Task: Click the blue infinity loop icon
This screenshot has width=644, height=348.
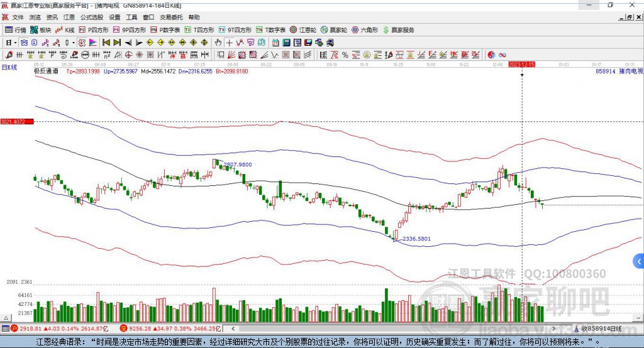Action: point(502,55)
